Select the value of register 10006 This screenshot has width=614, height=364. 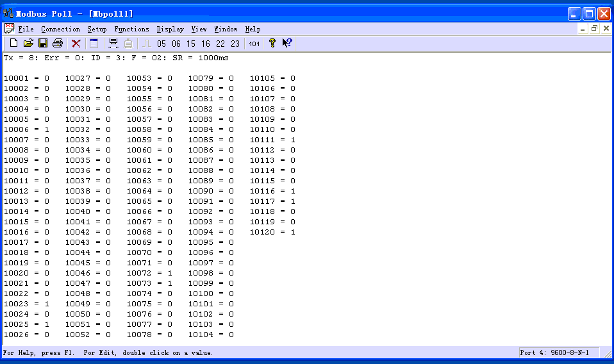47,129
